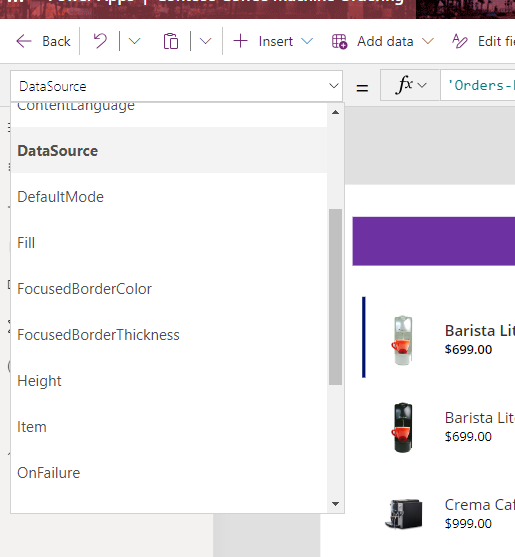Click the Paste clipboard icon

pos(170,41)
